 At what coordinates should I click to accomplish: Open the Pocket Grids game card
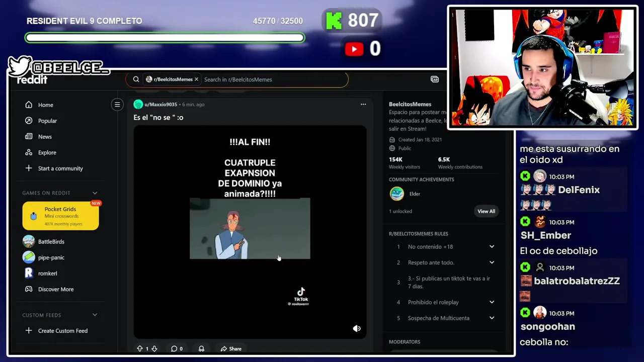tap(60, 216)
